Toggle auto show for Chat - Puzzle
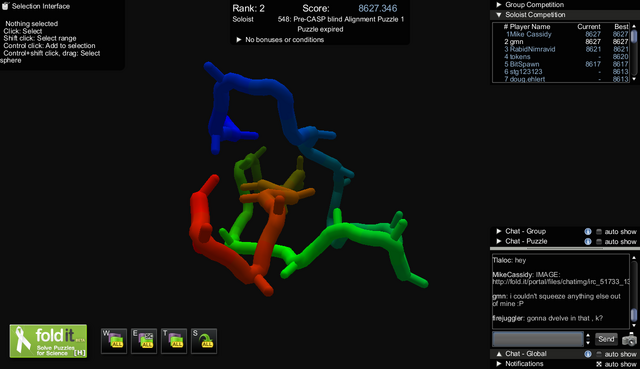This screenshot has width=640, height=369. click(599, 241)
